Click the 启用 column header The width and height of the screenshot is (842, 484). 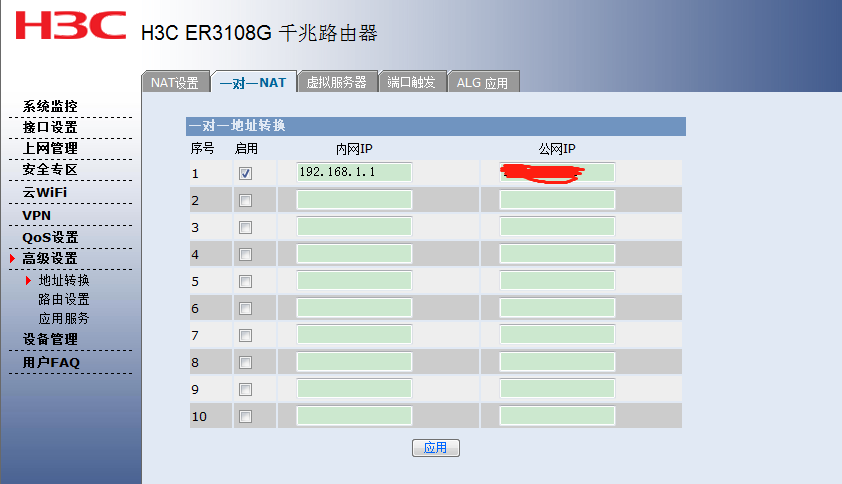[246, 149]
